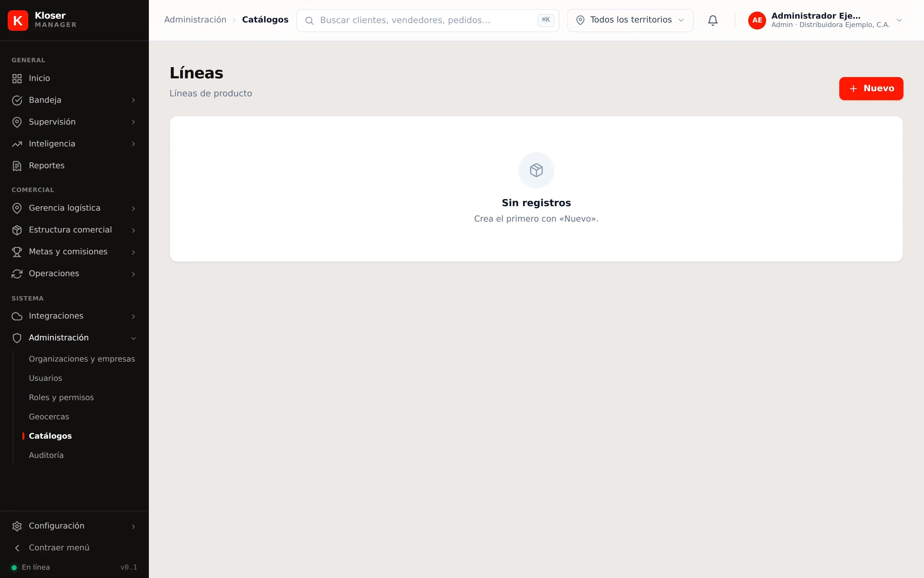Click the Configuración gear icon

pos(17,526)
